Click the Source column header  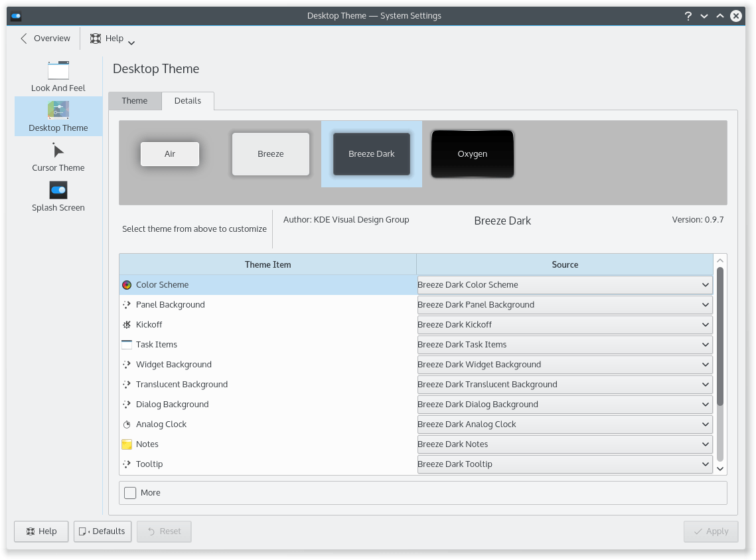[x=565, y=265]
